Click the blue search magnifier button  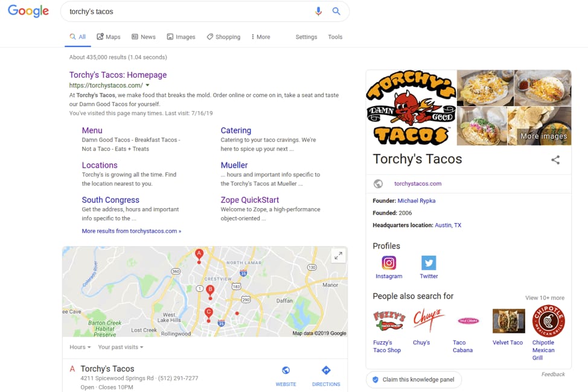click(336, 11)
